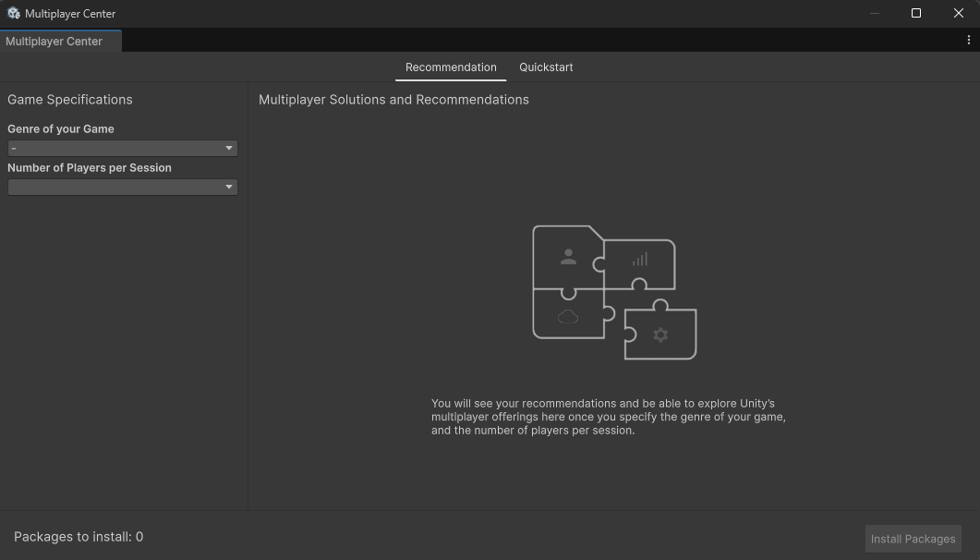Click the Packages to install: 0 text
The image size is (980, 560).
click(79, 537)
